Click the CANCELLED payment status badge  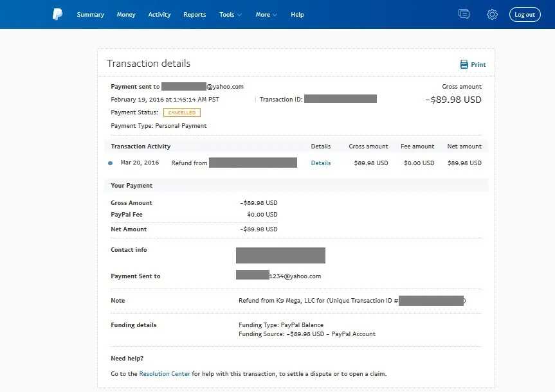[x=181, y=112]
